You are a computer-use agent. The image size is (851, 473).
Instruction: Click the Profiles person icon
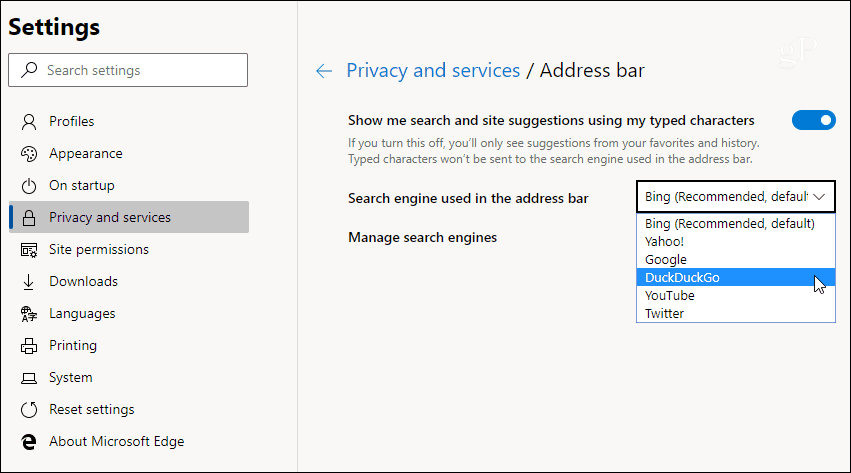pos(29,122)
